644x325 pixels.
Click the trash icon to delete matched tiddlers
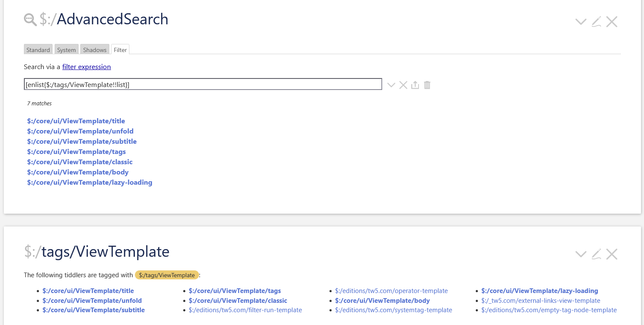(427, 85)
